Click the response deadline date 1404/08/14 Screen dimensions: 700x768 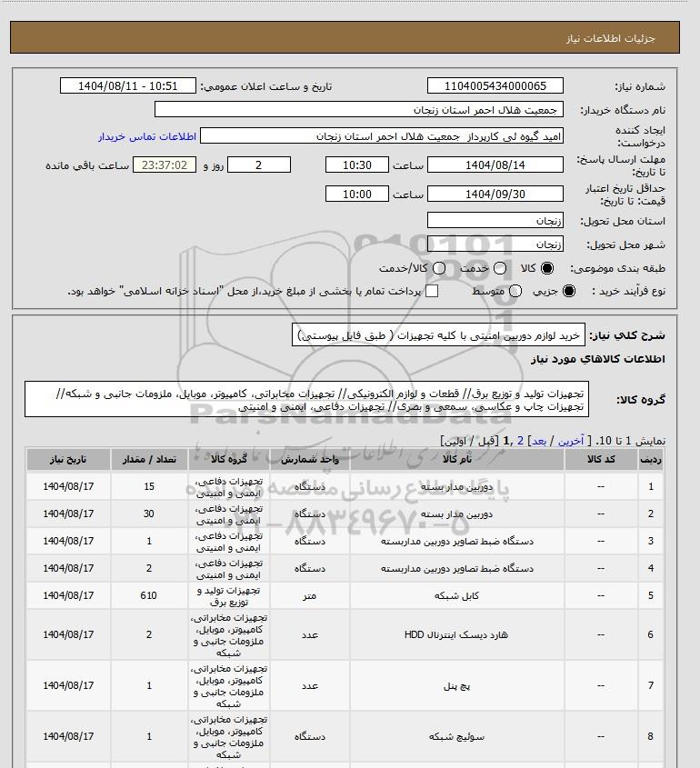click(495, 165)
